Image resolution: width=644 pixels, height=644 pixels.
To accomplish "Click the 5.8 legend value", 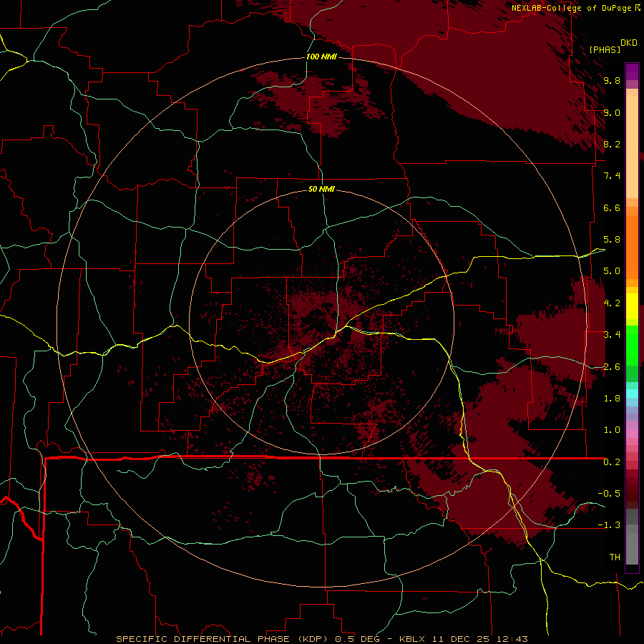I will coord(612,240).
